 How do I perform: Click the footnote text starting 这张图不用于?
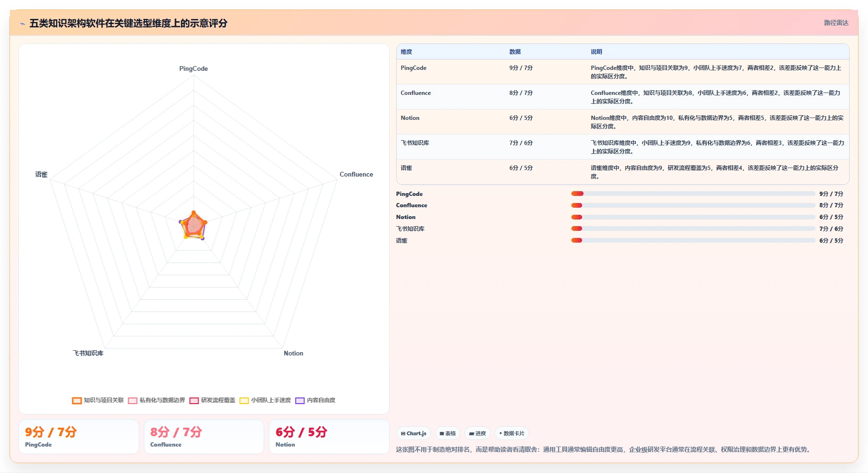click(x=604, y=449)
